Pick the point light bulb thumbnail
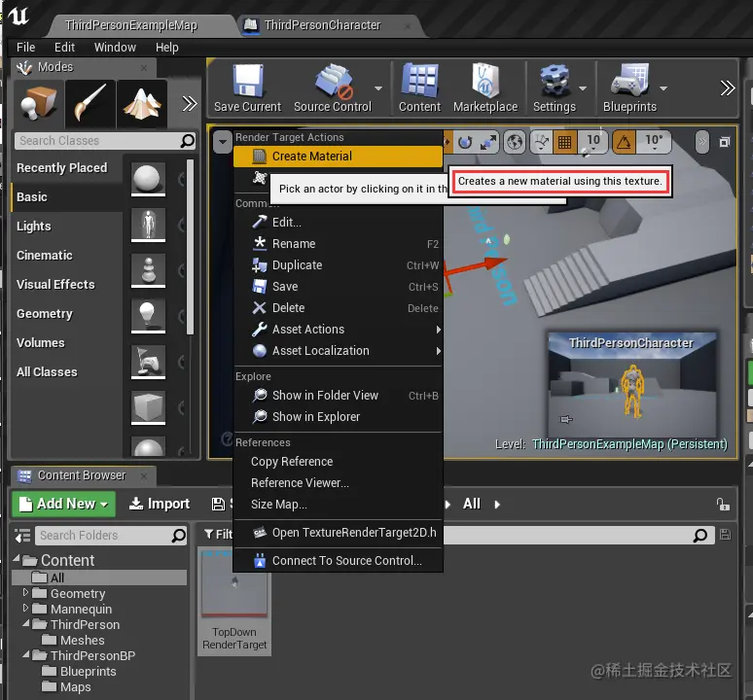The width and height of the screenshot is (753, 700). [148, 315]
